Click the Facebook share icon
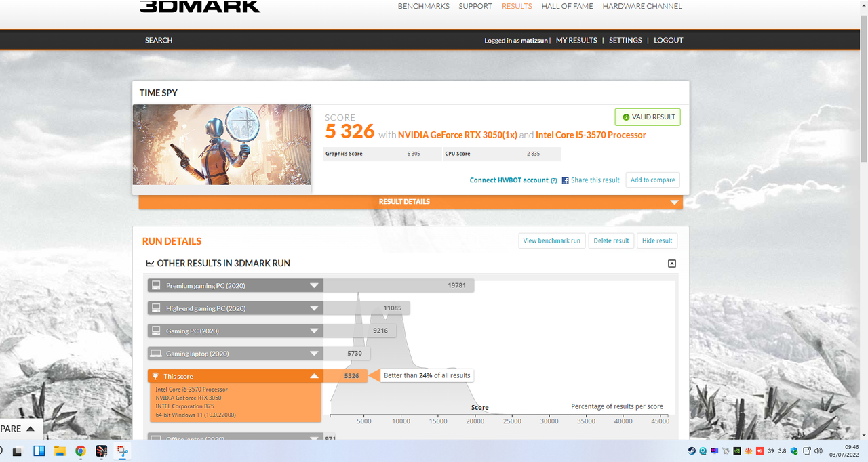Viewport: 868px width, 462px height. coord(566,180)
